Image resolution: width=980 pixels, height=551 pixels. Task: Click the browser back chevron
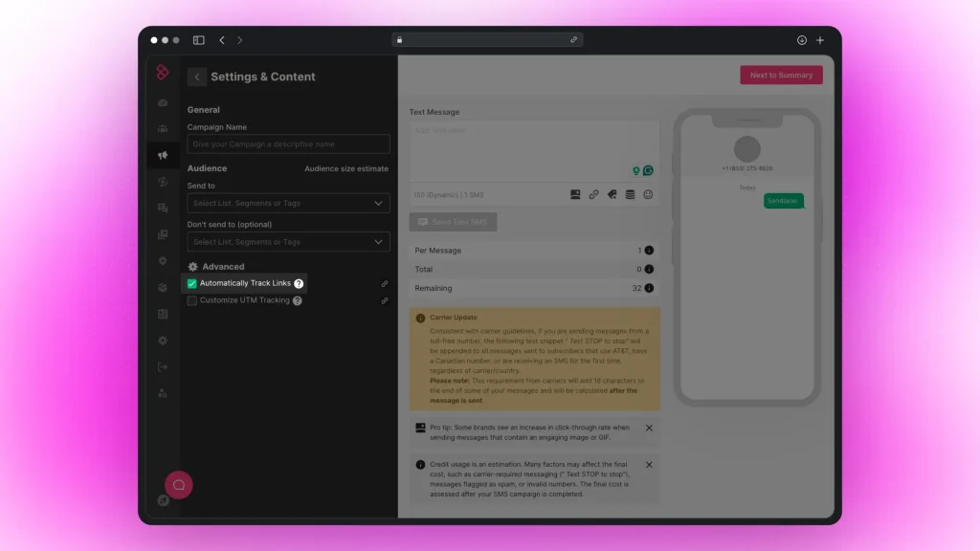tap(222, 39)
